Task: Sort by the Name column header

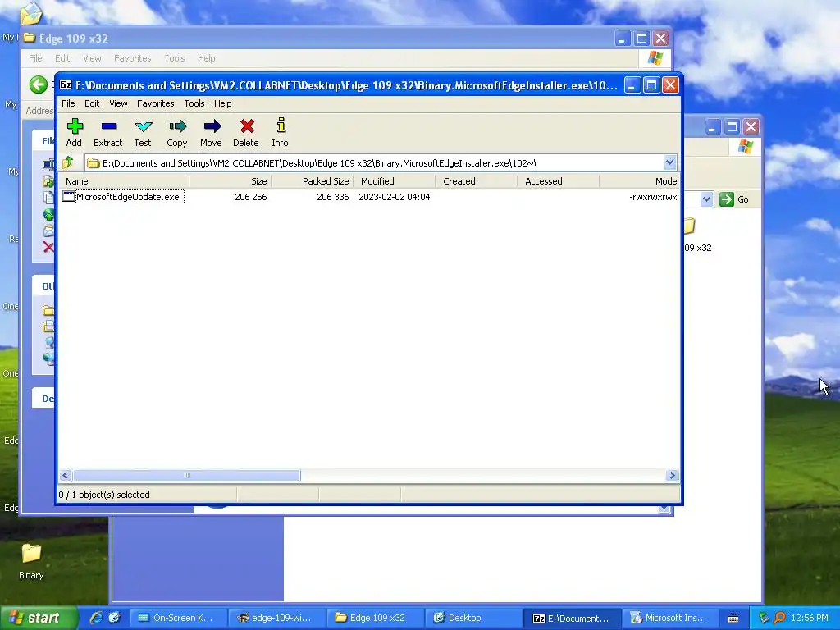Action: coord(124,181)
